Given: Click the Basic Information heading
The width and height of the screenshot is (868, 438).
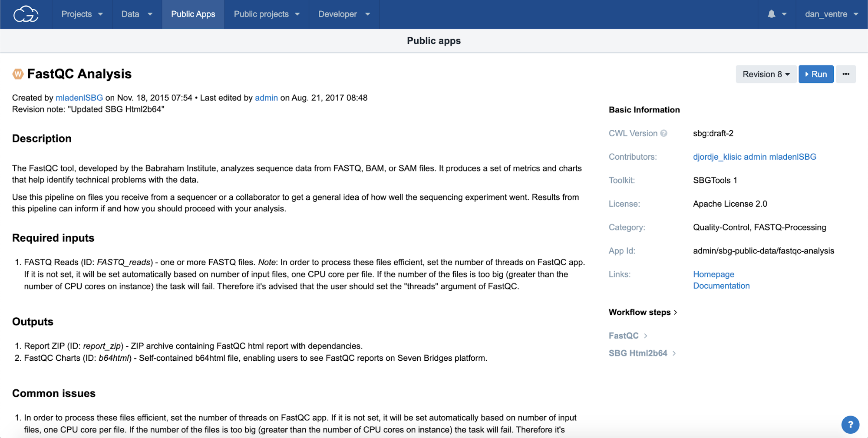Looking at the screenshot, I should (644, 110).
